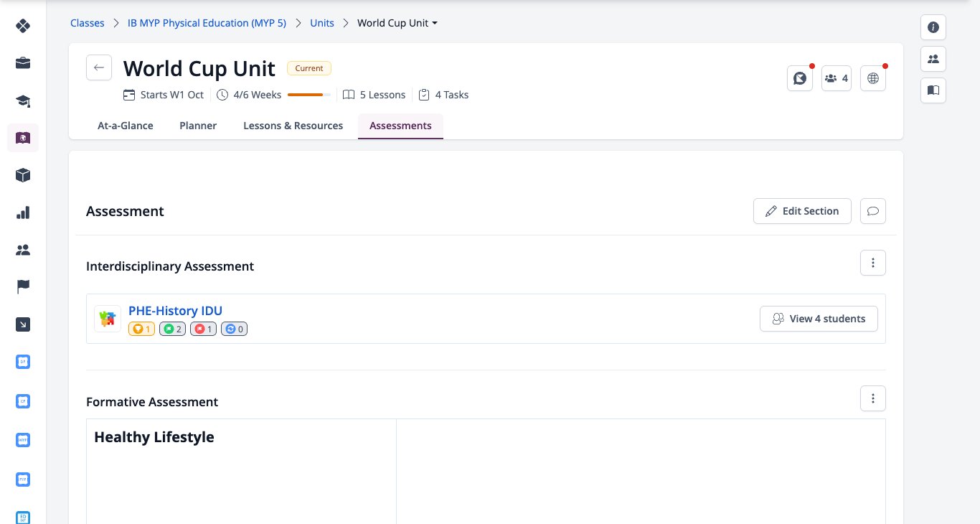
Task: Go to Classes in the breadcrumb
Action: pos(87,23)
